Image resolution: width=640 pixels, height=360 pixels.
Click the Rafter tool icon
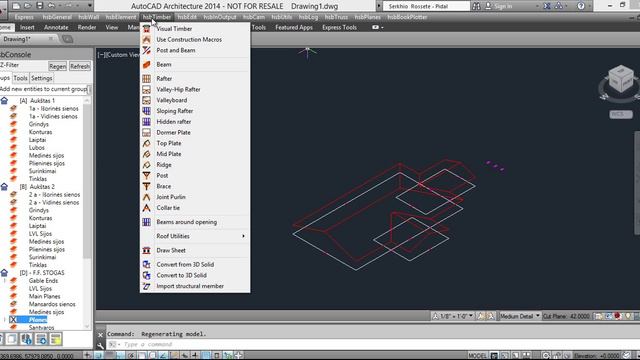click(147, 78)
